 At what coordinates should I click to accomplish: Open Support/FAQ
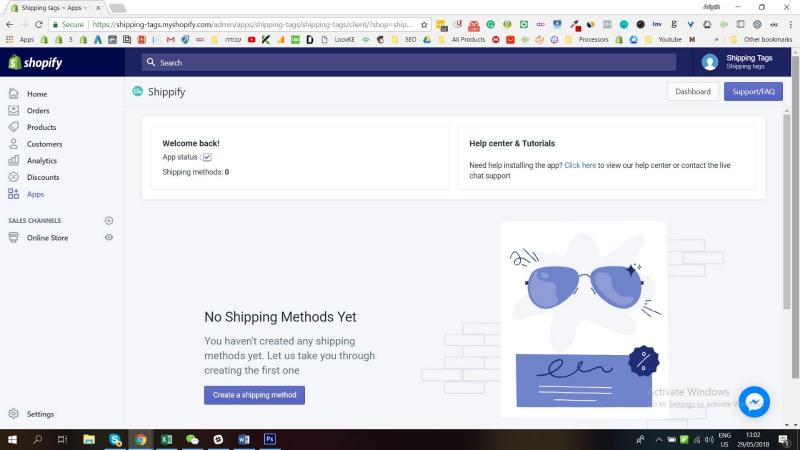coord(753,91)
